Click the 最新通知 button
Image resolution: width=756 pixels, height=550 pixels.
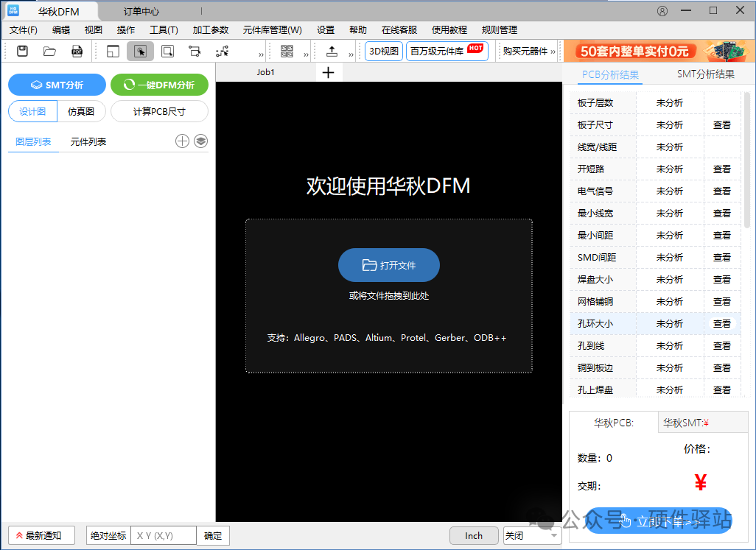click(41, 535)
